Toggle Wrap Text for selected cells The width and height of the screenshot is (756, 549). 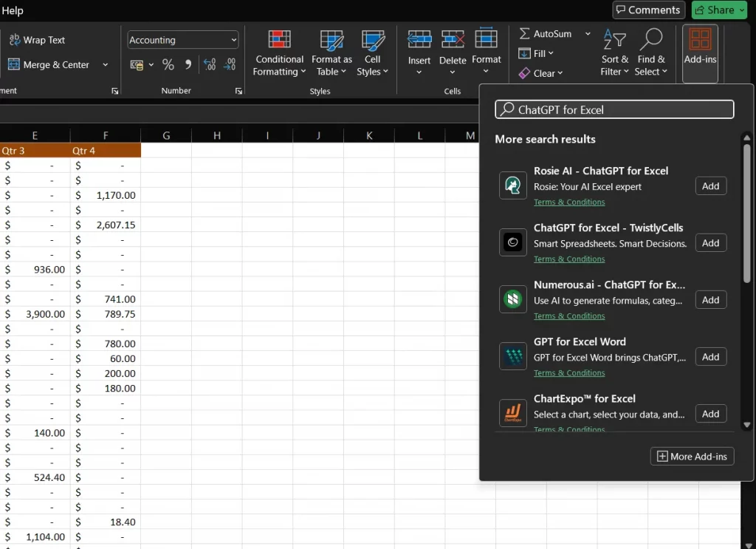tap(37, 40)
